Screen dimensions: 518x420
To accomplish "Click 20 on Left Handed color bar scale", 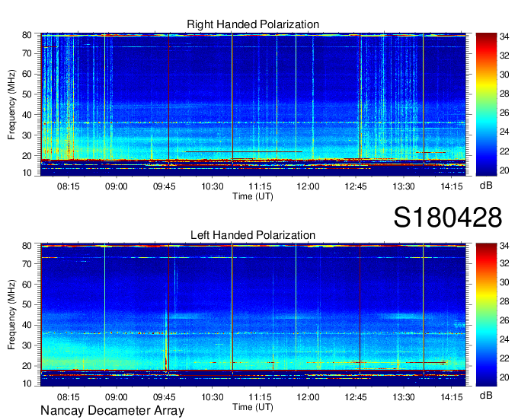I will pos(504,377).
